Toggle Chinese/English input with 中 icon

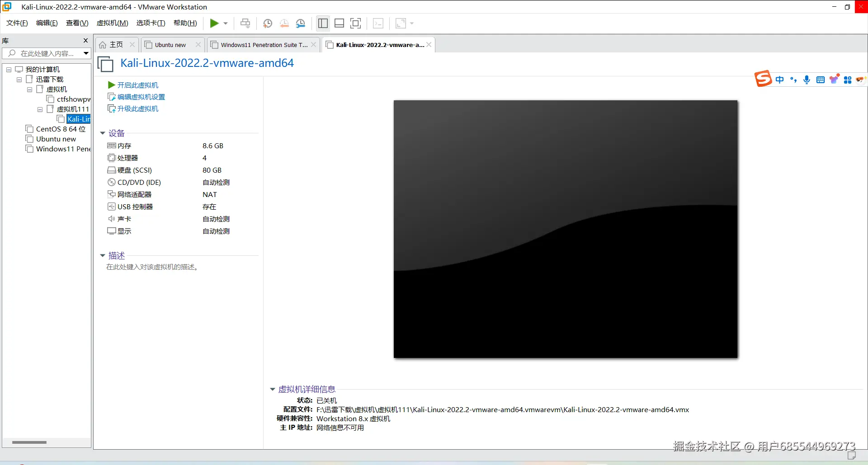tap(780, 80)
